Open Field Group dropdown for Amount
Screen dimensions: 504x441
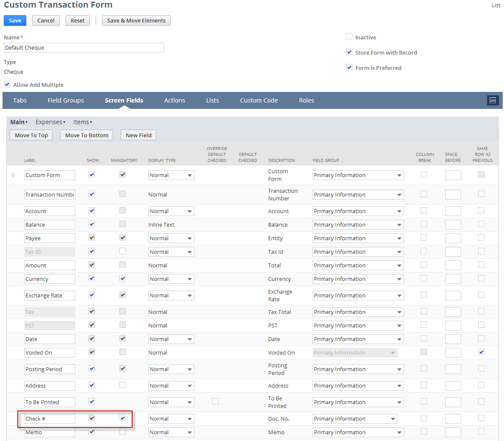[358, 266]
